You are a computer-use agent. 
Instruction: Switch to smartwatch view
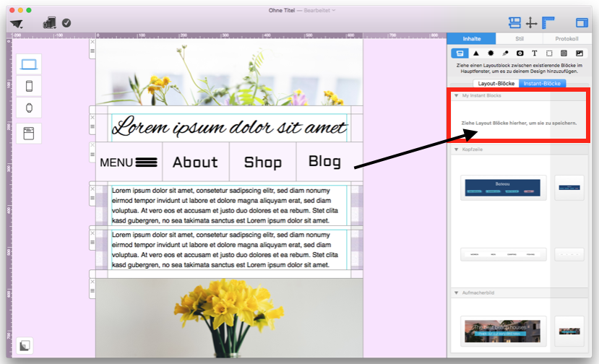(29, 108)
